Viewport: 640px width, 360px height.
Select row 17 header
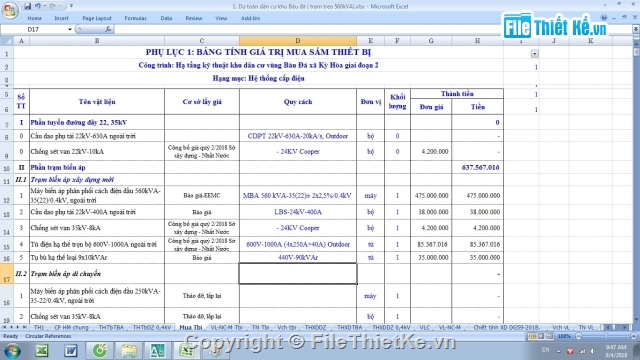pos(7,273)
